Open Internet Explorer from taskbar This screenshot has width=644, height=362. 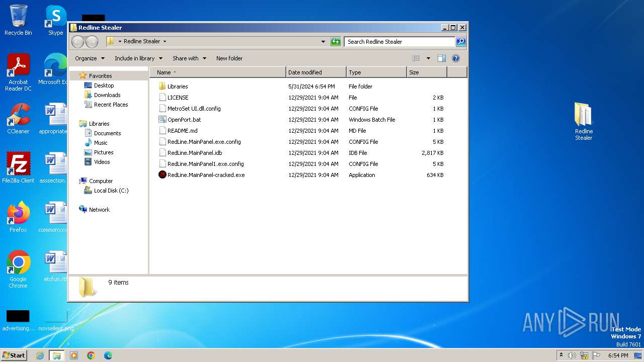[40, 355]
